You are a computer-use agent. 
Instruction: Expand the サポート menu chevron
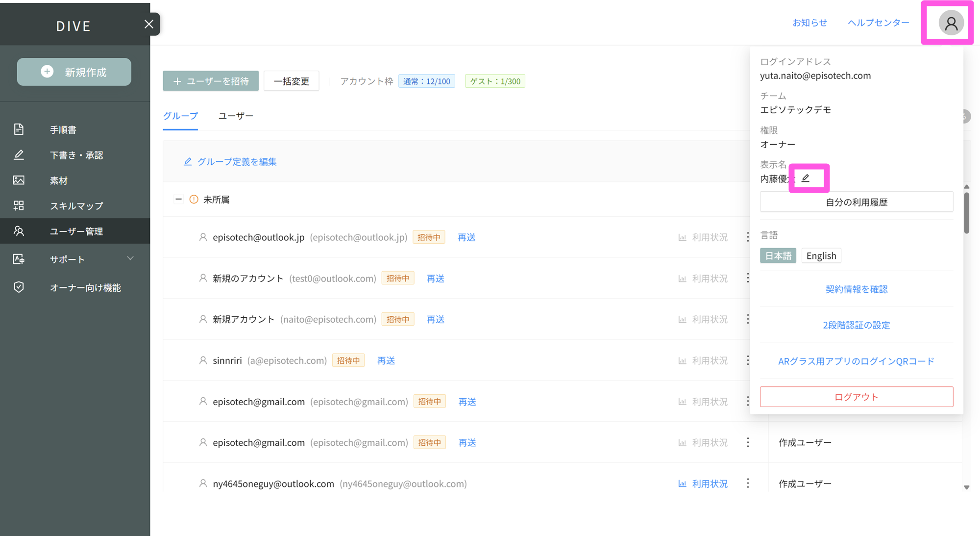point(130,258)
